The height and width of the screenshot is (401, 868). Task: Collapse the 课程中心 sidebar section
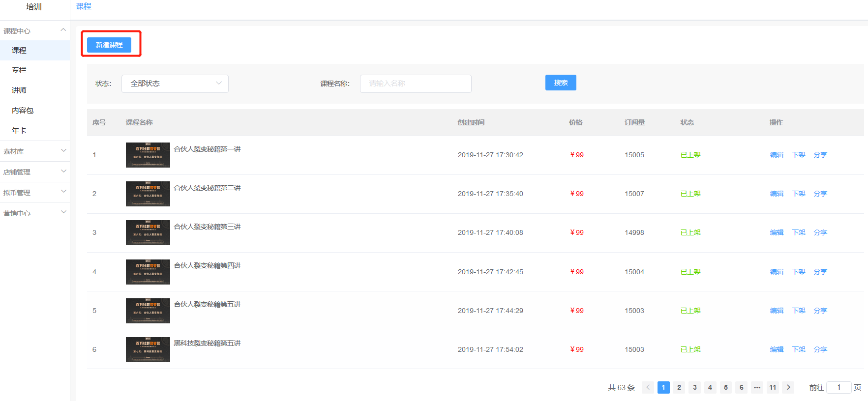(x=34, y=30)
